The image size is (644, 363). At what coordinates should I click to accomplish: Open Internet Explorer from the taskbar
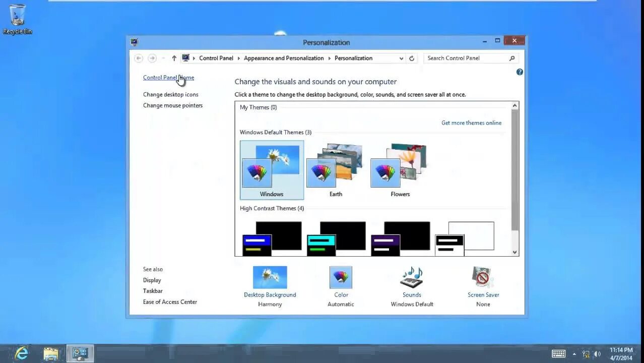coord(21,353)
